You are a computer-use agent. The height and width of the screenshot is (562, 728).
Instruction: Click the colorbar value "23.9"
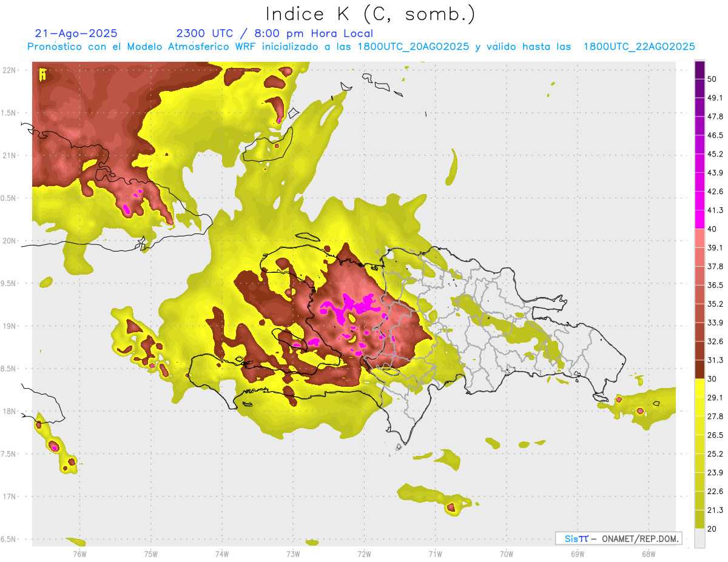click(715, 472)
